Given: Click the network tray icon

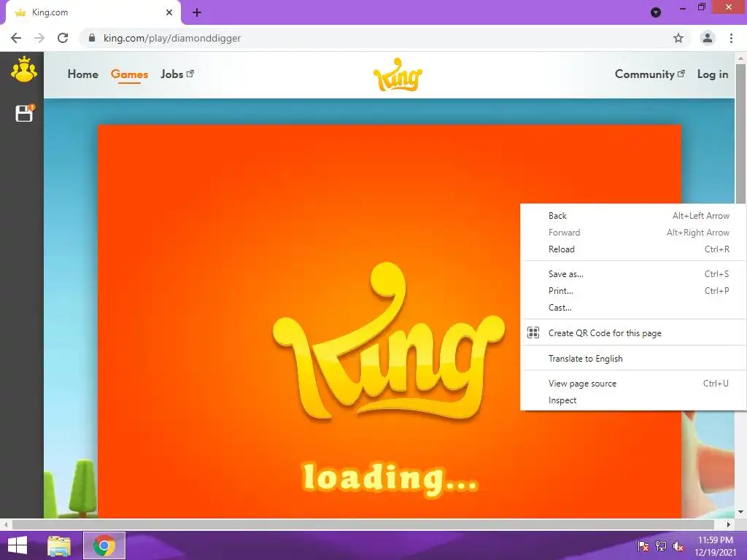Looking at the screenshot, I should (x=661, y=545).
